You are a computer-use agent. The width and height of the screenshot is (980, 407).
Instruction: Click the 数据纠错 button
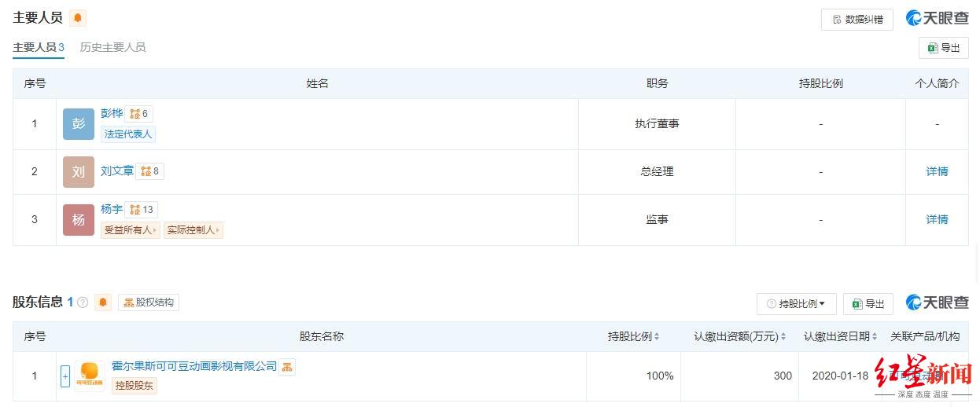857,20
